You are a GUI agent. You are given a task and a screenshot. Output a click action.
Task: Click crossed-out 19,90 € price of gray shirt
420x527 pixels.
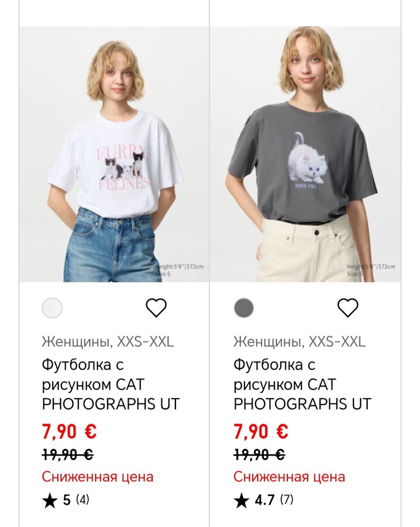coord(259,455)
